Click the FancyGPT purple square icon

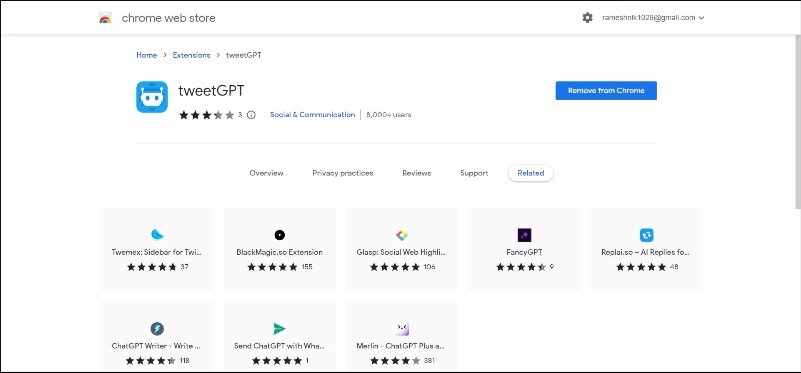pos(525,235)
